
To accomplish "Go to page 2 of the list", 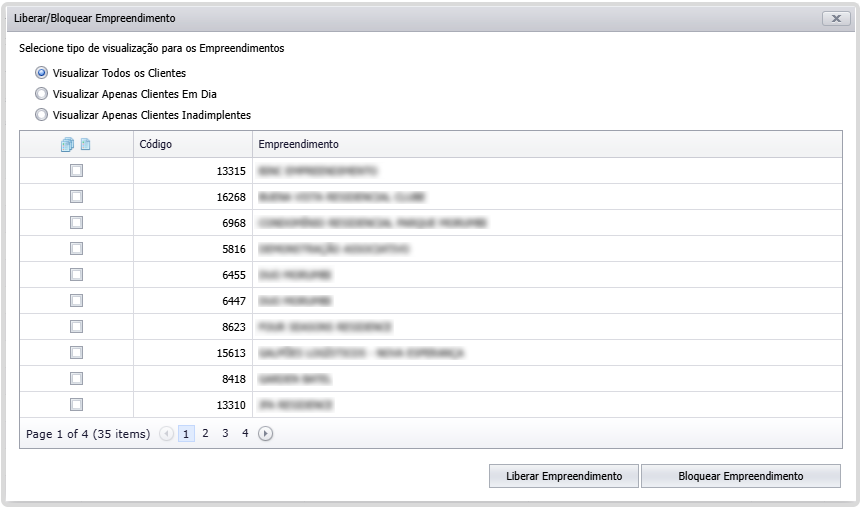I will [205, 434].
